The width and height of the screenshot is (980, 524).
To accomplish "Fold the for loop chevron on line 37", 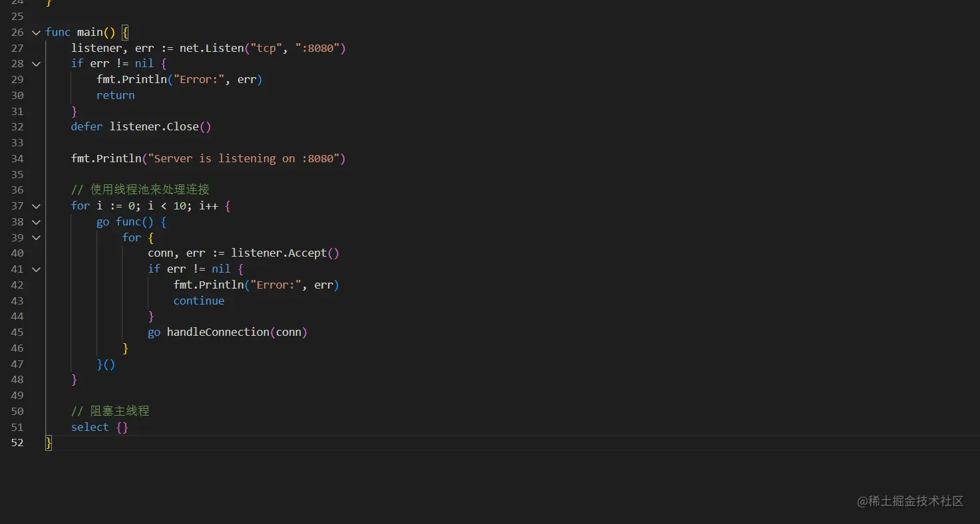I will [x=36, y=206].
